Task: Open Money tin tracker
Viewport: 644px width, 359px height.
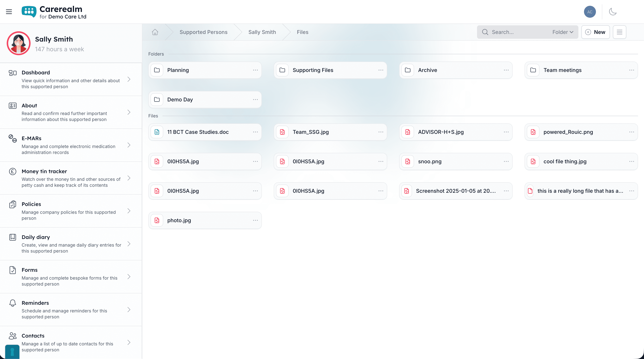Action: 71,178
